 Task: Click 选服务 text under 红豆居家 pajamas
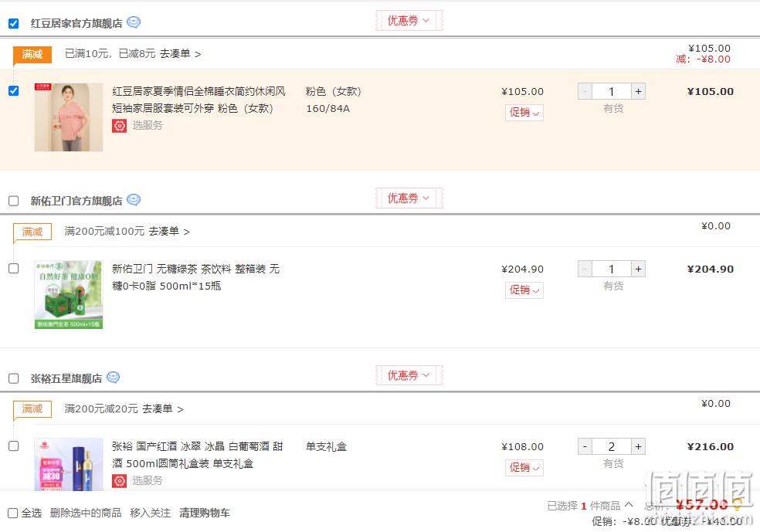tap(148, 126)
